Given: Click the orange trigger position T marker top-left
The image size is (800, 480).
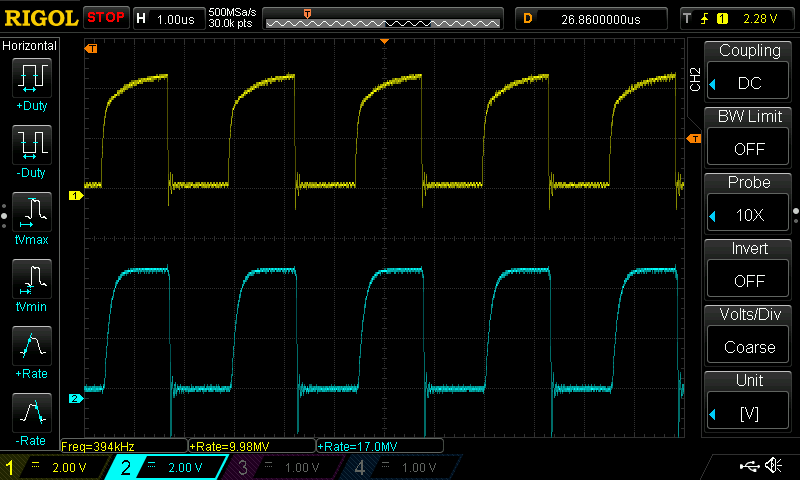Looking at the screenshot, I should pos(91,48).
